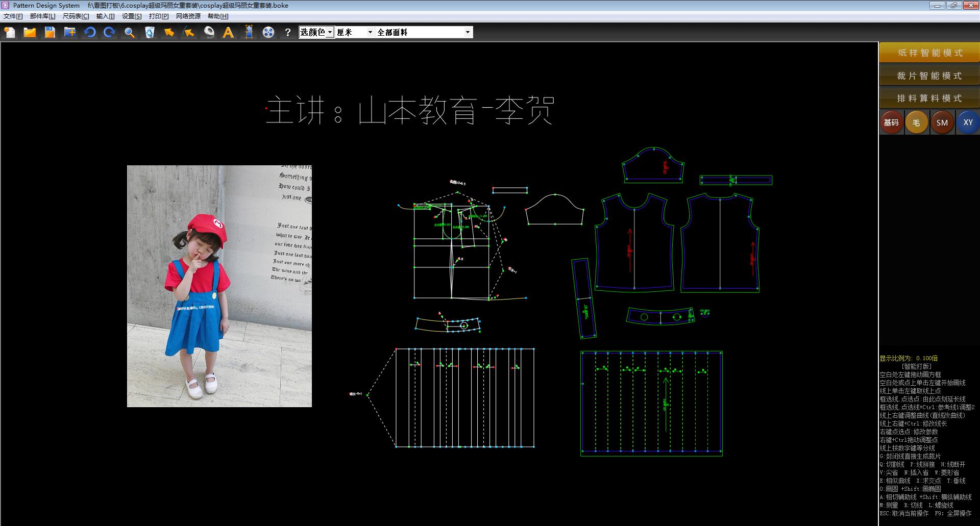This screenshot has height=526, width=980.
Task: Select the text 'A' tool
Action: pos(228,33)
